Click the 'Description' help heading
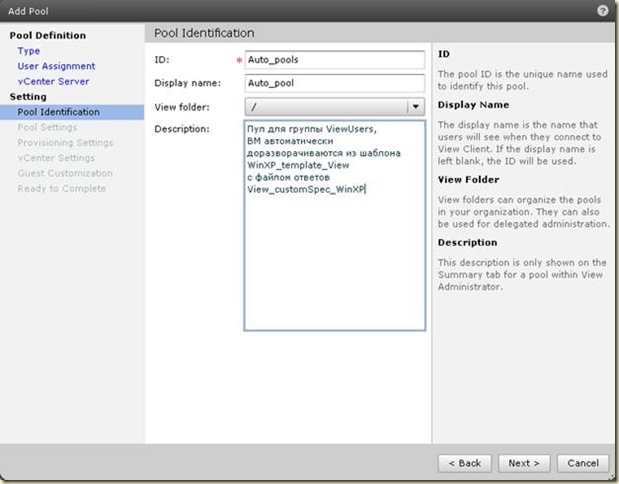This screenshot has width=619, height=484. [467, 242]
